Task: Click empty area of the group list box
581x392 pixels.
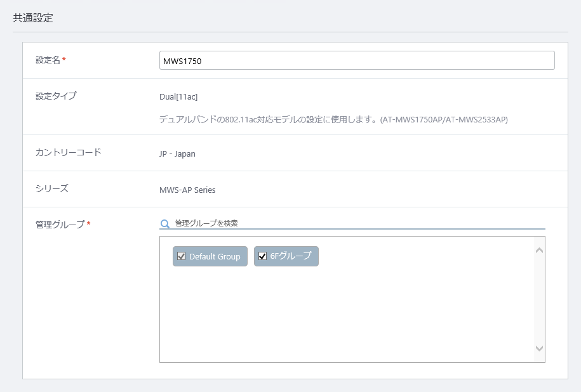Action: click(347, 315)
